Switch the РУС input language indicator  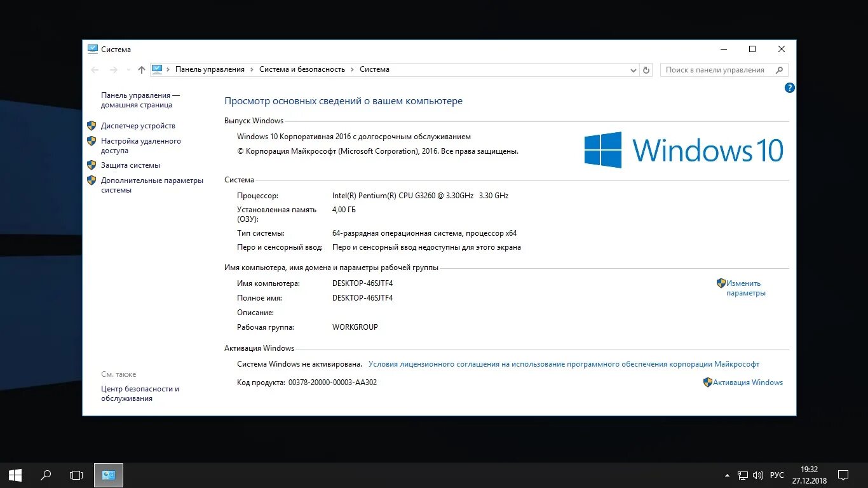776,475
